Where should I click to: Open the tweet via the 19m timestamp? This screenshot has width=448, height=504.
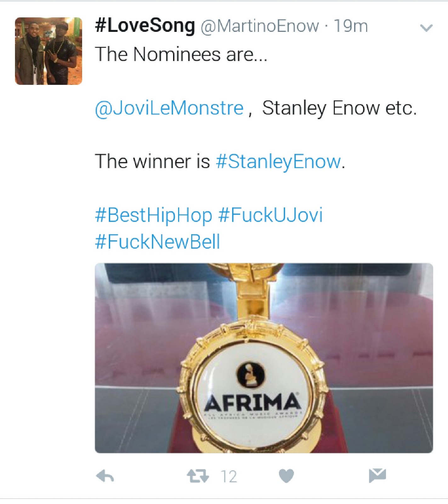click(350, 27)
